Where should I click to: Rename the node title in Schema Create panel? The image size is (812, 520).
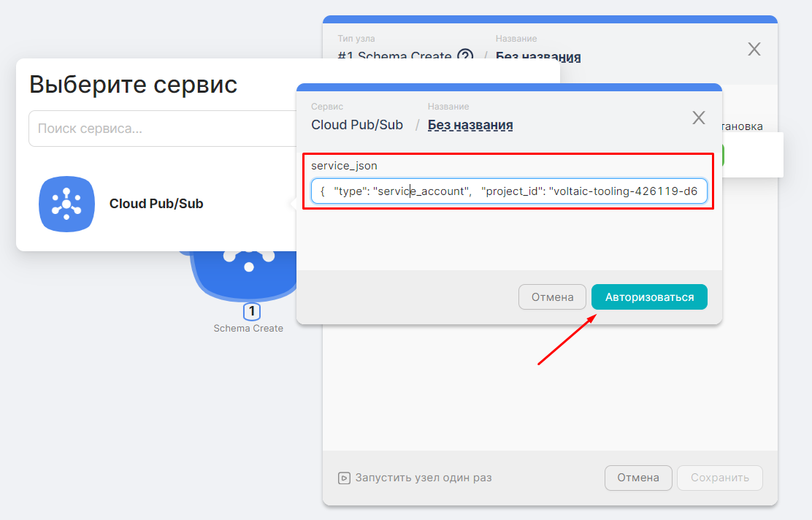point(538,56)
